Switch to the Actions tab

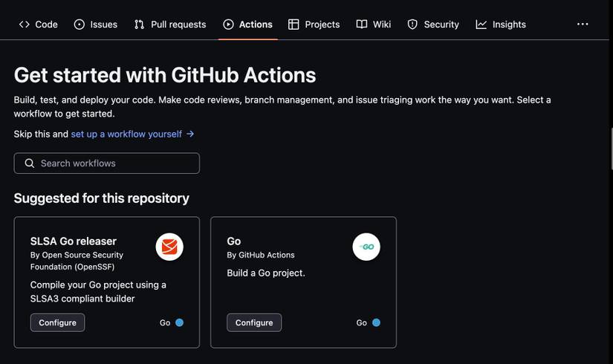point(248,25)
